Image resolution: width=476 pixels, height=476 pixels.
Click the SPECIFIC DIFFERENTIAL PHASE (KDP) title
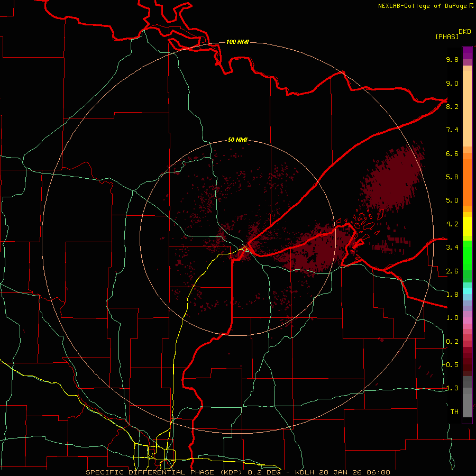pyautogui.click(x=165, y=472)
